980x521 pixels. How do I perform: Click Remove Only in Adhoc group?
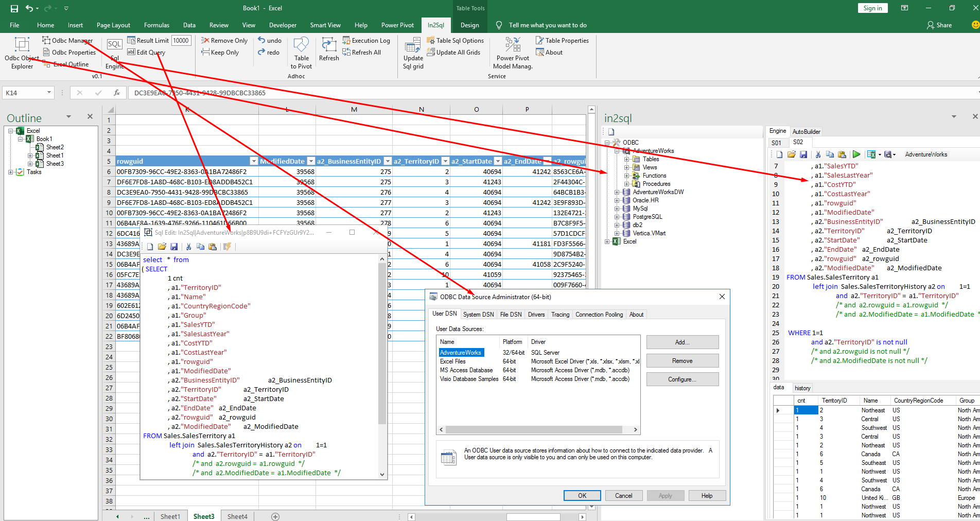click(x=224, y=40)
